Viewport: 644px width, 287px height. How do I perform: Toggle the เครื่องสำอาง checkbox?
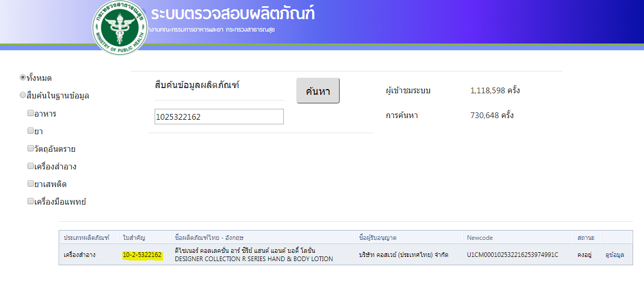pyautogui.click(x=31, y=166)
